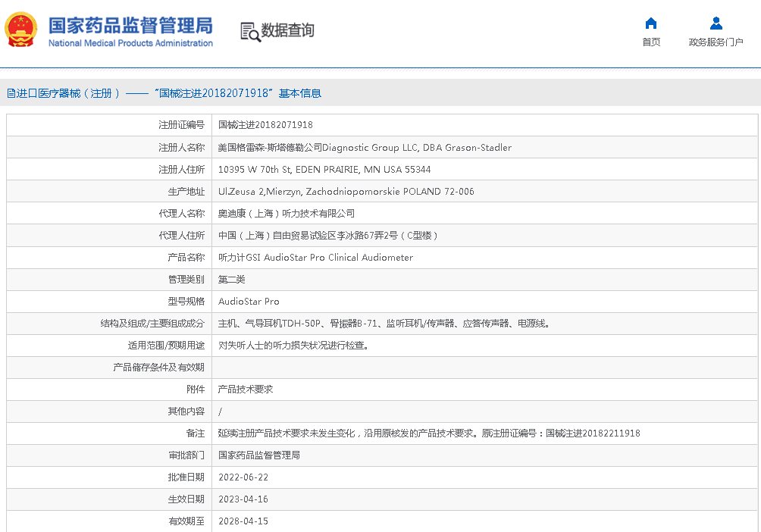The width and height of the screenshot is (761, 532).
Task: Click the national emblem logo
Action: point(20,30)
